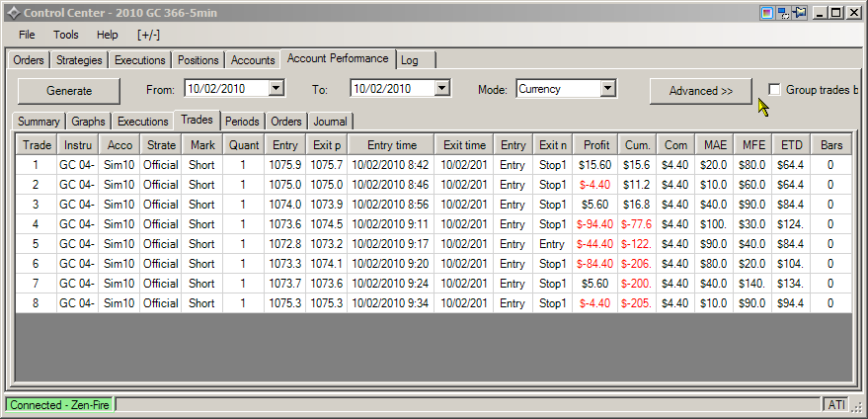Image resolution: width=868 pixels, height=419 pixels.
Task: Click the Control Center app icon in the title bar
Action: pyautogui.click(x=14, y=12)
